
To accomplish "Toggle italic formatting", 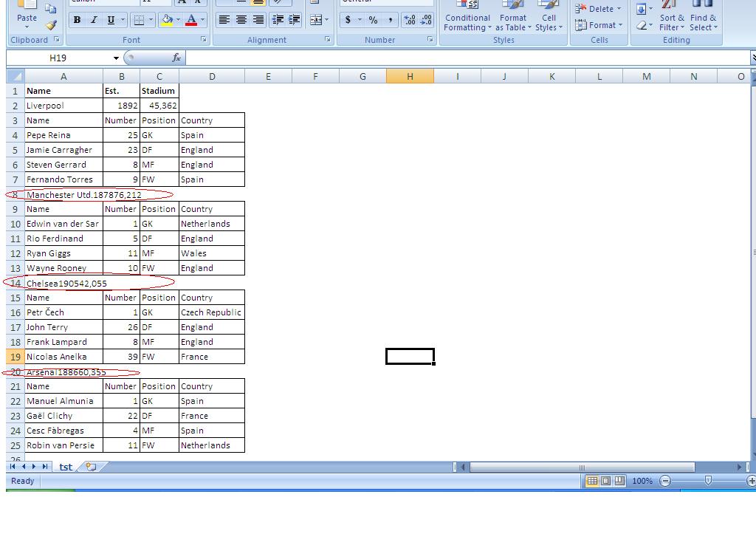I will coord(94,20).
